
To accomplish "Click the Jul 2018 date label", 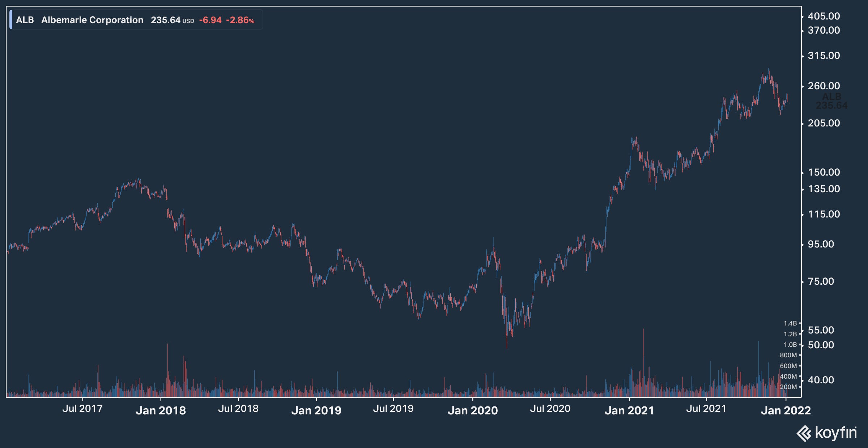I will (238, 409).
